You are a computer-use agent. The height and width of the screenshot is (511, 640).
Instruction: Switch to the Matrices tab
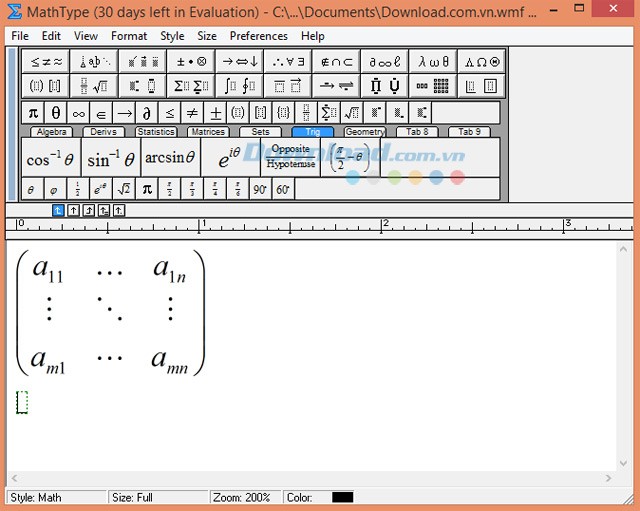[x=208, y=132]
